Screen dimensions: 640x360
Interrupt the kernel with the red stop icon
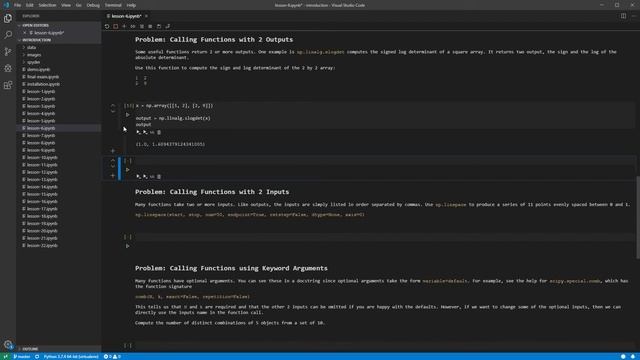pyautogui.click(x=116, y=26)
